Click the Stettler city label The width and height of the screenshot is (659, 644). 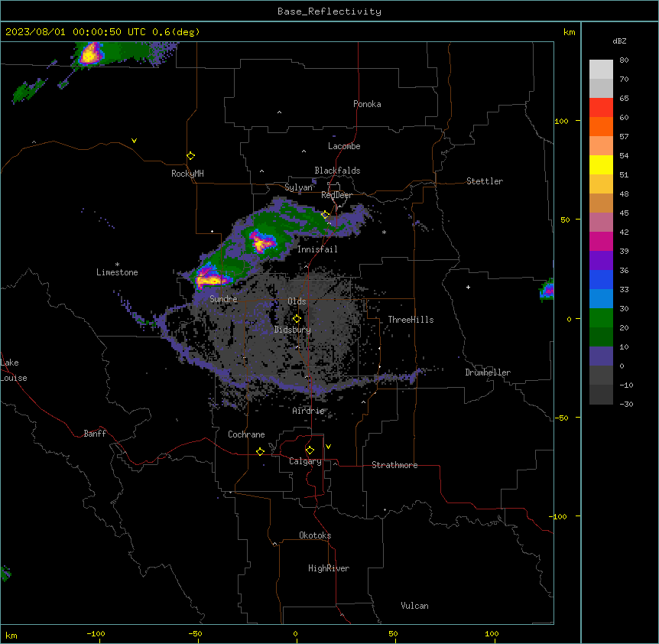[x=485, y=181]
